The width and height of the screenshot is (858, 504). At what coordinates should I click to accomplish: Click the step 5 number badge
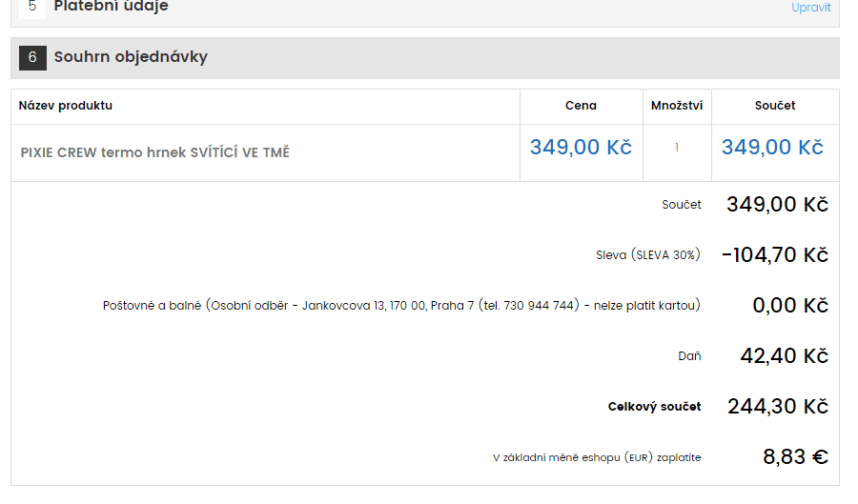32,8
